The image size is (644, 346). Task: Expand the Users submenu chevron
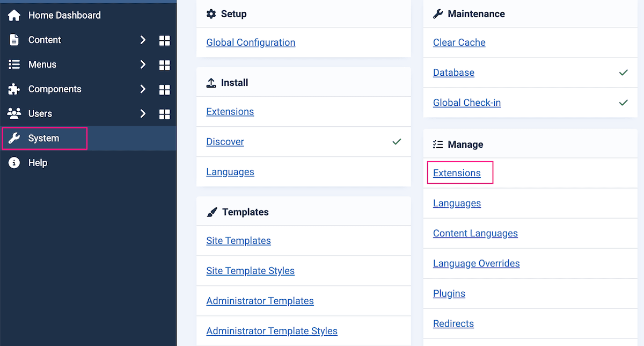(143, 113)
